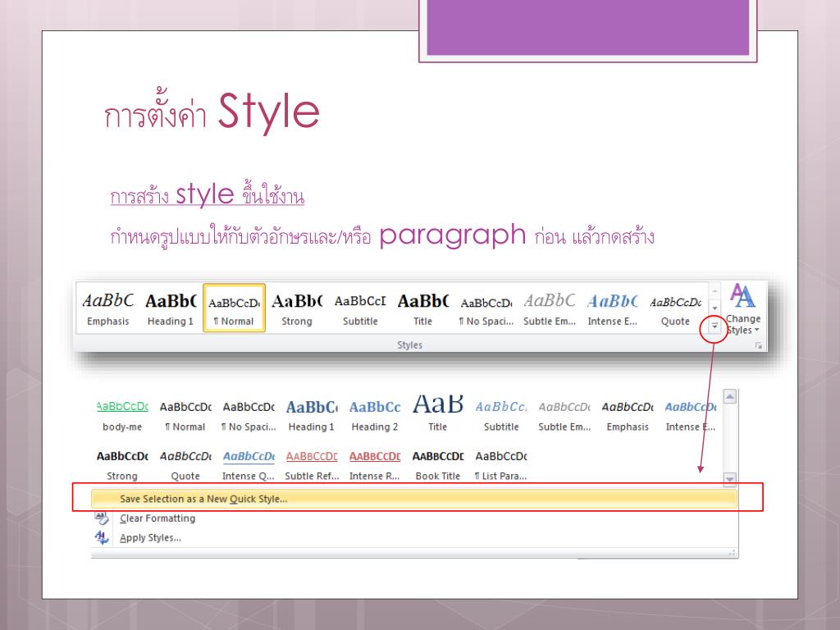Select the highlighted Normal style in ribbon
Viewport: 840px width, 630px height.
coord(234,308)
